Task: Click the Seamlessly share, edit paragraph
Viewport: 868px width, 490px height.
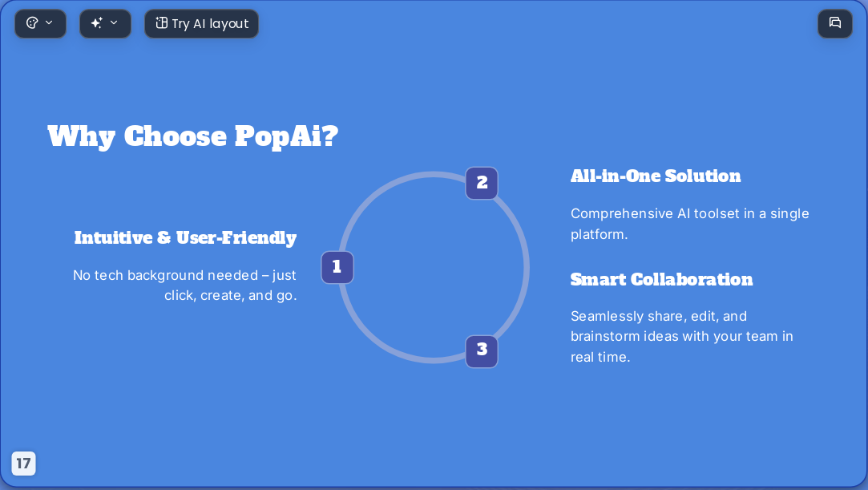Action: (681, 337)
